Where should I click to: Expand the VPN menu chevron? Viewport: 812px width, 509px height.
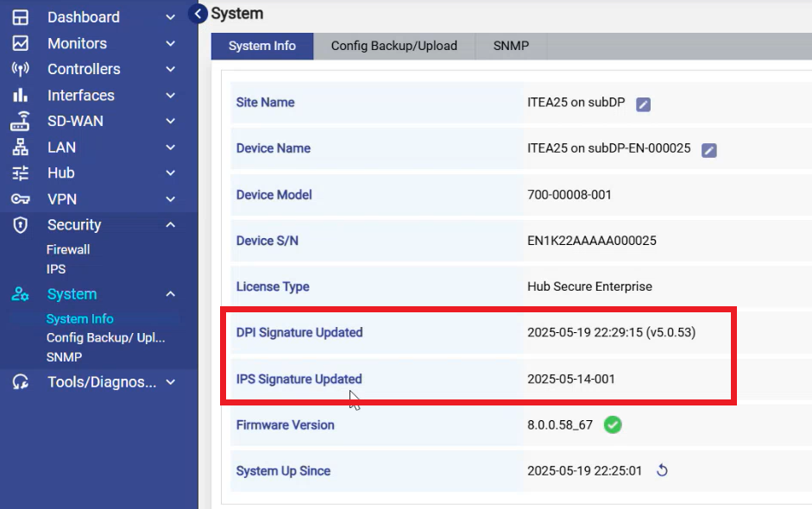pyautogui.click(x=170, y=199)
